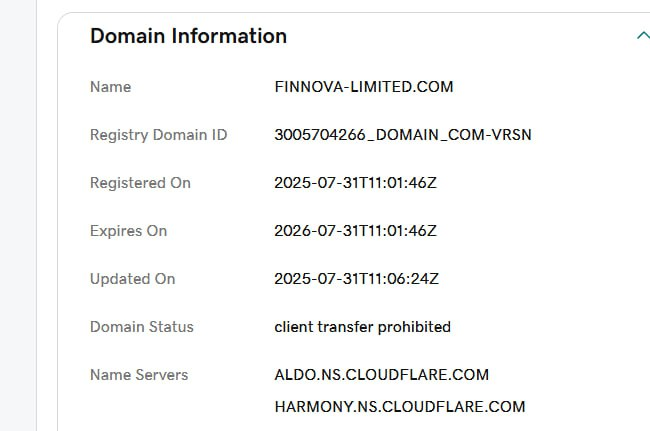650x431 pixels.
Task: Collapse the Domain Information section chevron
Action: pos(642,36)
